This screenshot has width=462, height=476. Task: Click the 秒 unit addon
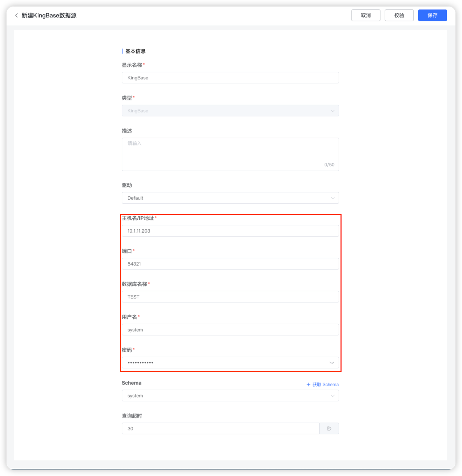329,429
